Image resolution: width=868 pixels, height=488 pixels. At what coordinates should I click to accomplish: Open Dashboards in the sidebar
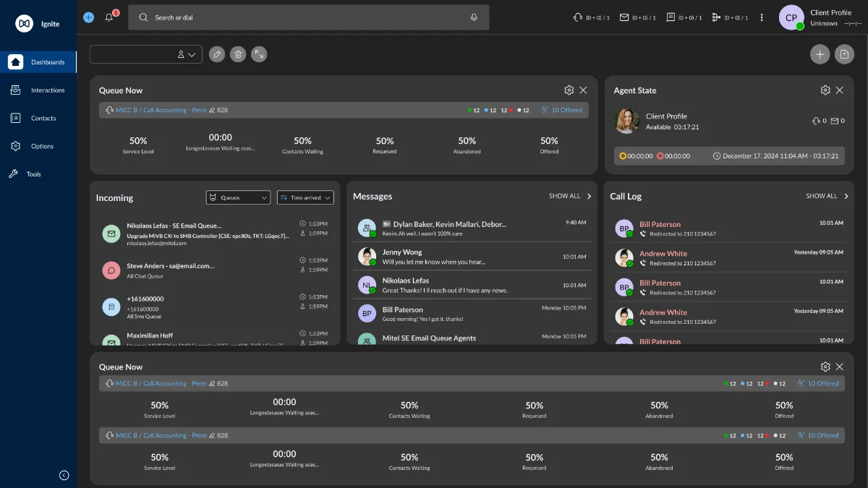point(38,62)
